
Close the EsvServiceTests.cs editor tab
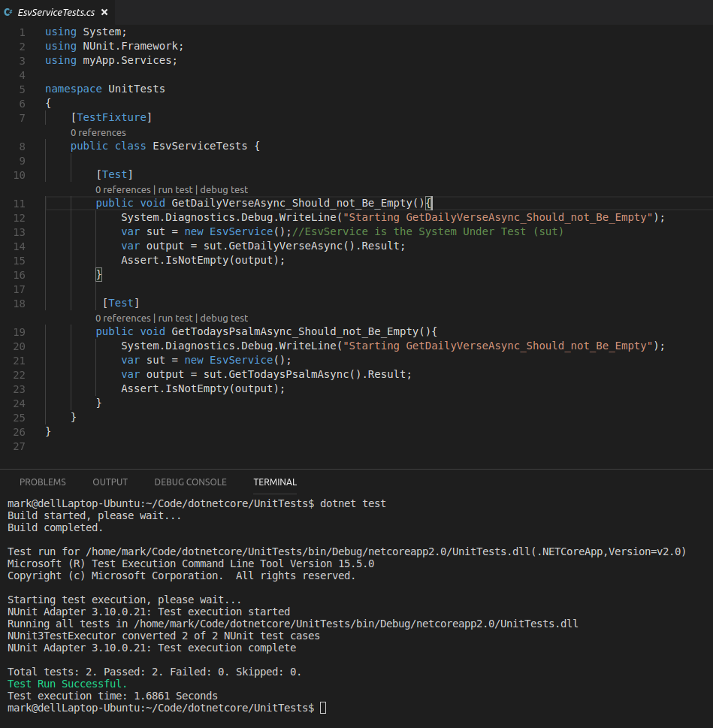tap(104, 12)
